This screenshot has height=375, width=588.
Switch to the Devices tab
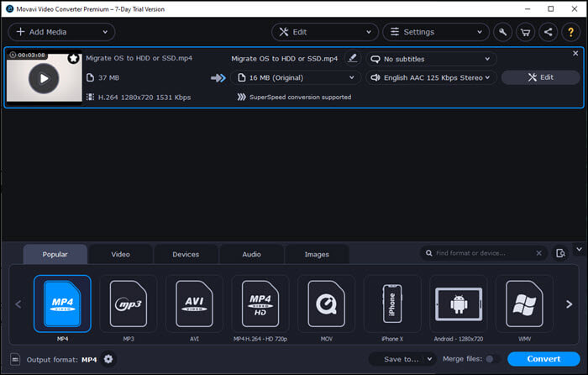click(x=186, y=254)
